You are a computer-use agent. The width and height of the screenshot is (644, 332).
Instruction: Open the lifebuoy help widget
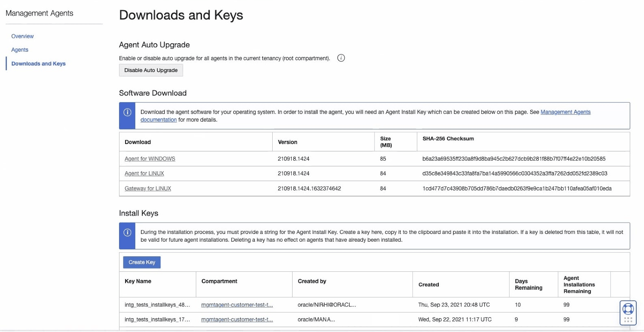pyautogui.click(x=628, y=309)
